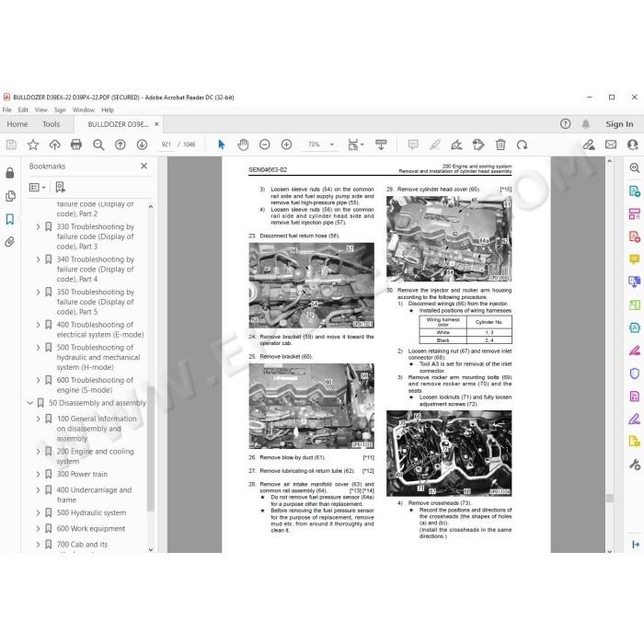644x644 pixels.
Task: Expand 300 Power train bookmark
Action: pyautogui.click(x=38, y=474)
